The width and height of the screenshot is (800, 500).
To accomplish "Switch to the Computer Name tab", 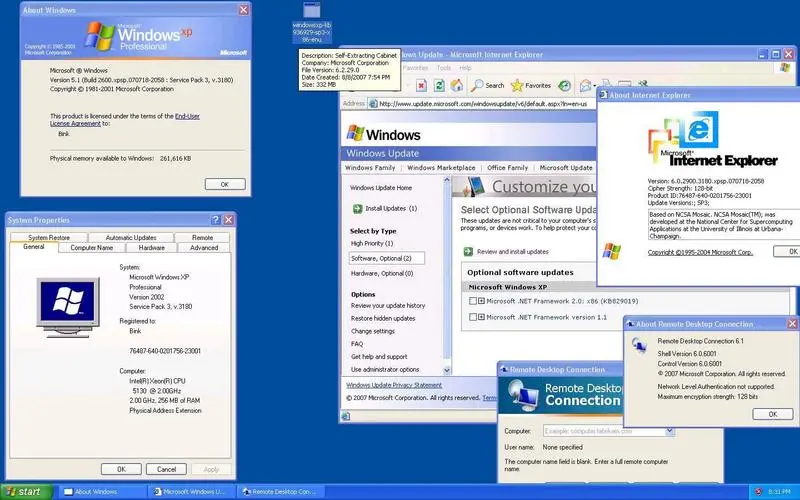I will click(x=91, y=247).
